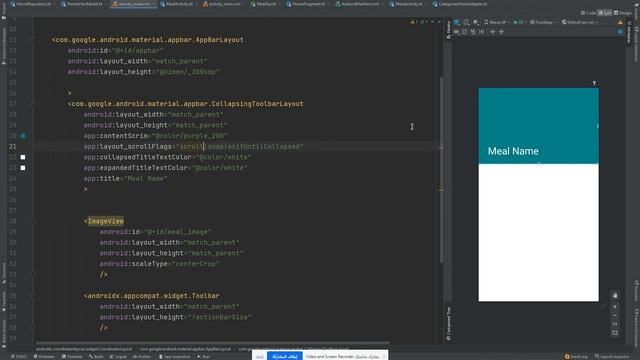Toggle autoconnect magnet icon in layout toolbar
This screenshot has width=640, height=360.
tap(464, 32)
